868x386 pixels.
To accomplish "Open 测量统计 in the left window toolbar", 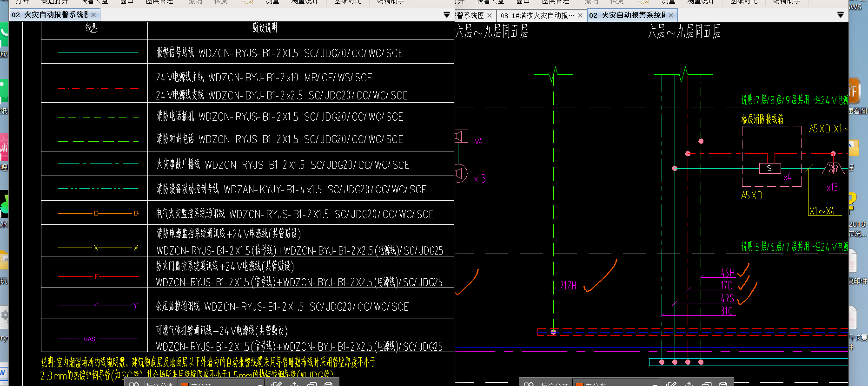I will (305, 2).
